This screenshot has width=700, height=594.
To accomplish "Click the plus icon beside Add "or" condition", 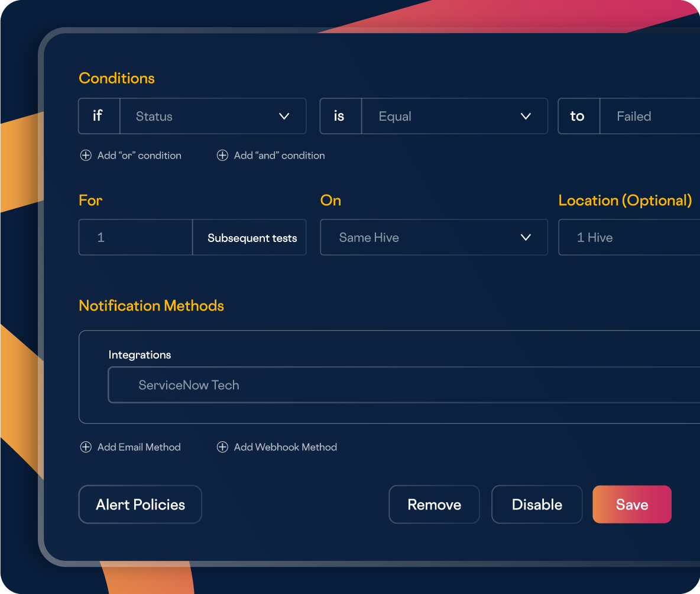I will (x=86, y=156).
